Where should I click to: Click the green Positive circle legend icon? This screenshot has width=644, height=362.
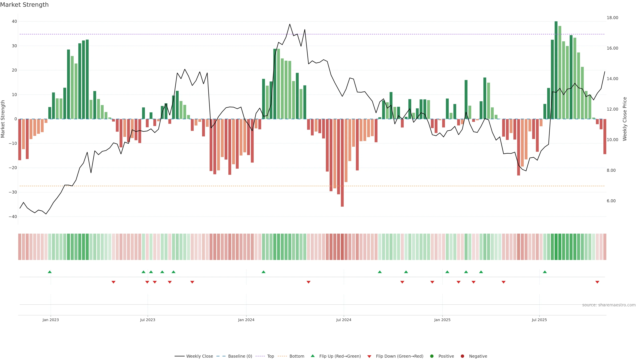(432, 356)
